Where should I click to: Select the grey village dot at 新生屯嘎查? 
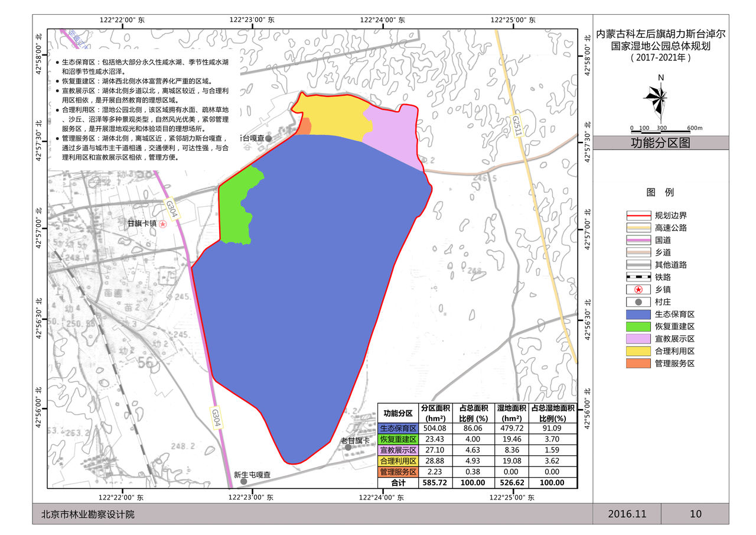pos(243,481)
